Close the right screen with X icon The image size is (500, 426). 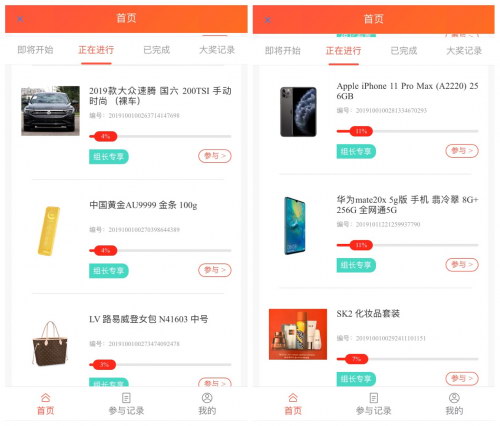pyautogui.click(x=268, y=20)
